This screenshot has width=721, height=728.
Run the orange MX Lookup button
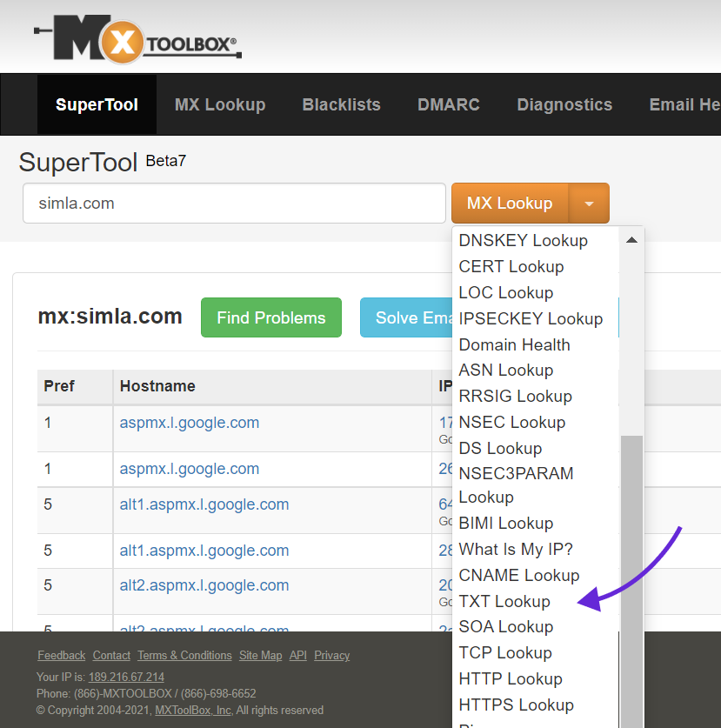pyautogui.click(x=509, y=203)
